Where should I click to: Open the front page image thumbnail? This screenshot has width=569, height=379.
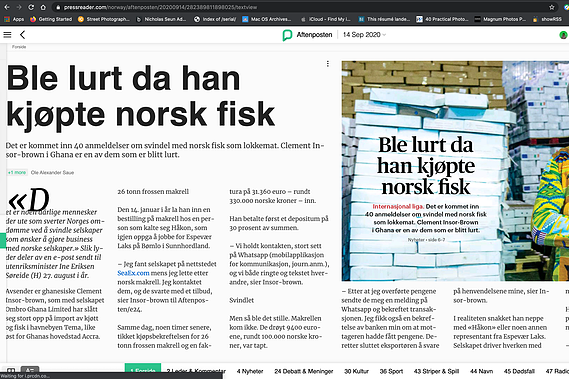[x=455, y=171]
